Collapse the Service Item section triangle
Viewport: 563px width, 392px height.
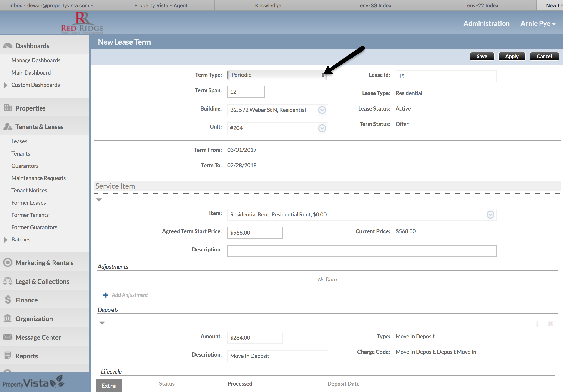point(99,200)
